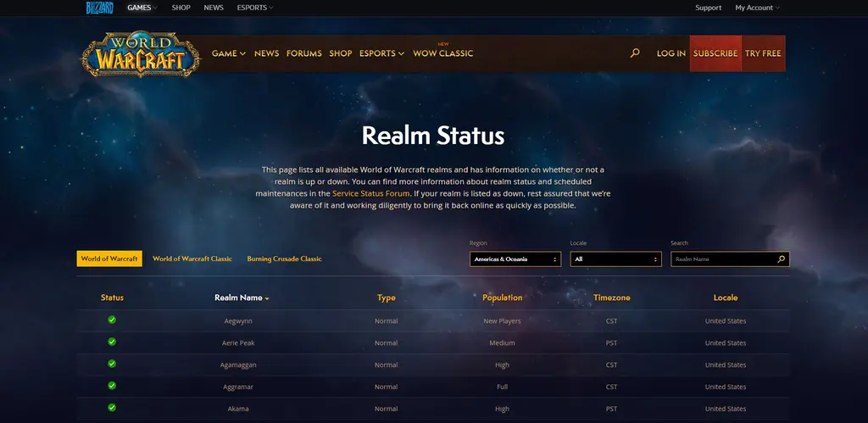Expand the WoW navbar ESPORTS menu
The width and height of the screenshot is (868, 423).
(x=382, y=53)
